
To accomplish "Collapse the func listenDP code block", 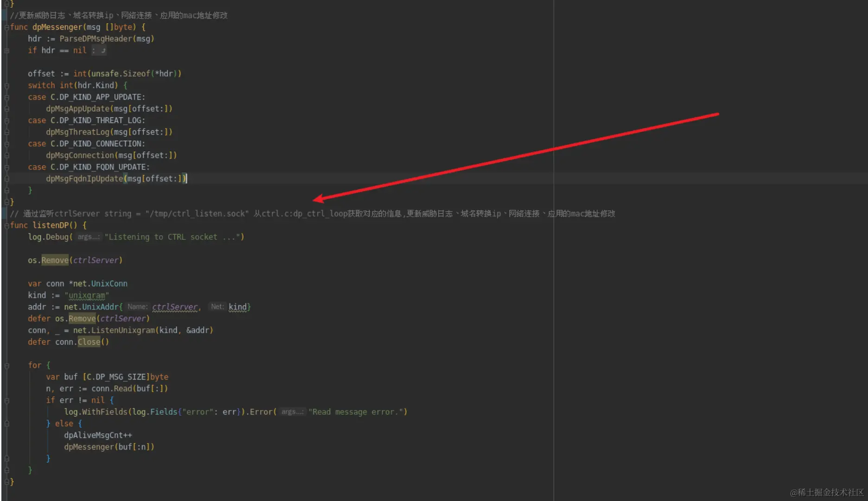I will click(6, 225).
